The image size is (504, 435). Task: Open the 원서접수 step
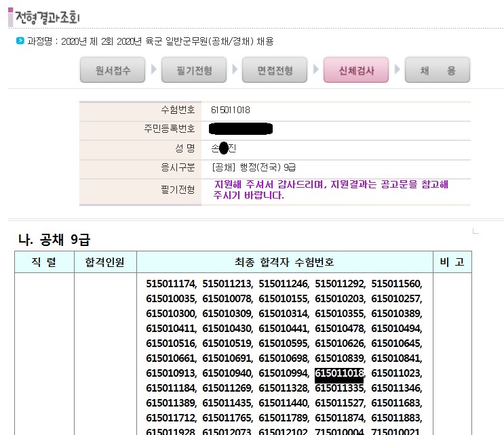click(112, 70)
